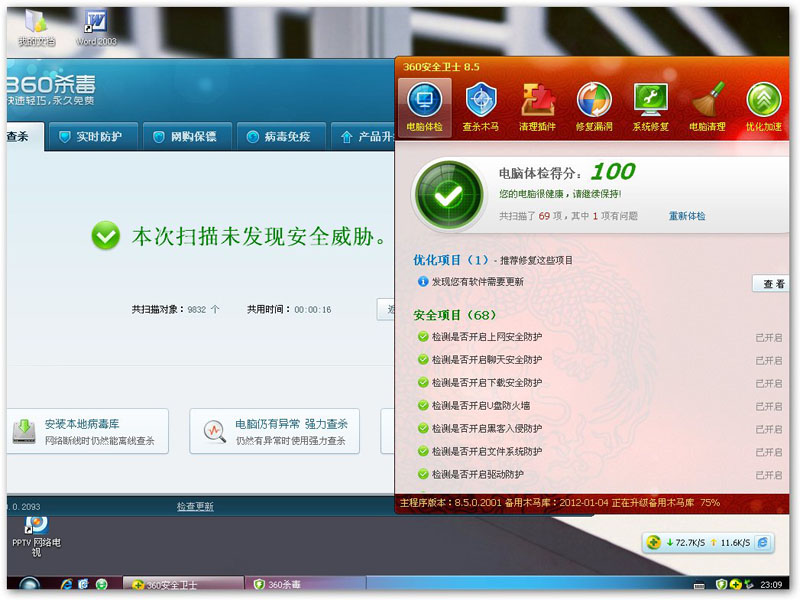Click 安全项目（68）section heading

(455, 315)
